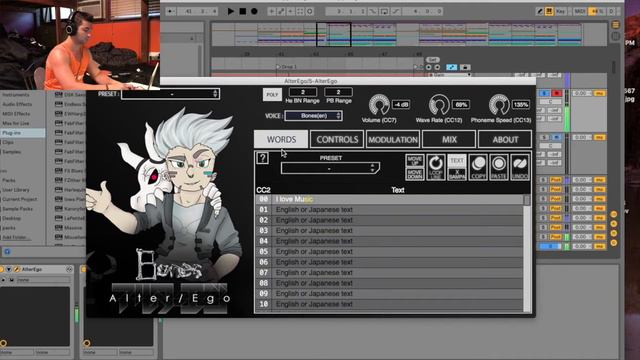The height and width of the screenshot is (360, 640).
Task: Select text row 05 in words list
Action: [389, 252]
